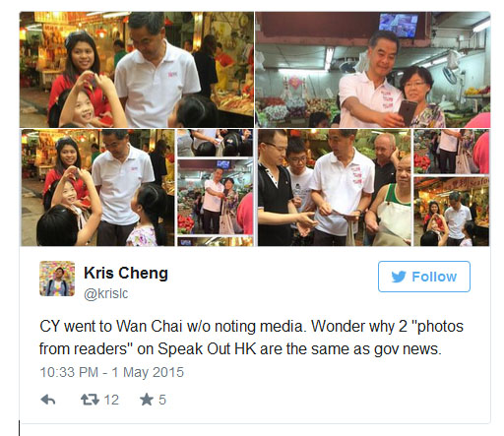Open top-left photo of girl making heart
This screenshot has height=436, width=504.
coord(137,70)
